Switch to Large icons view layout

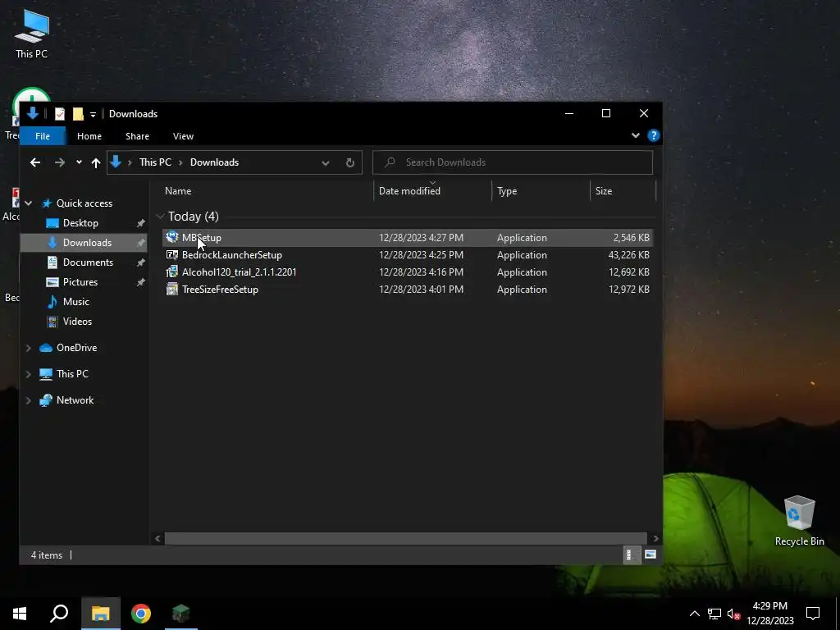click(651, 555)
